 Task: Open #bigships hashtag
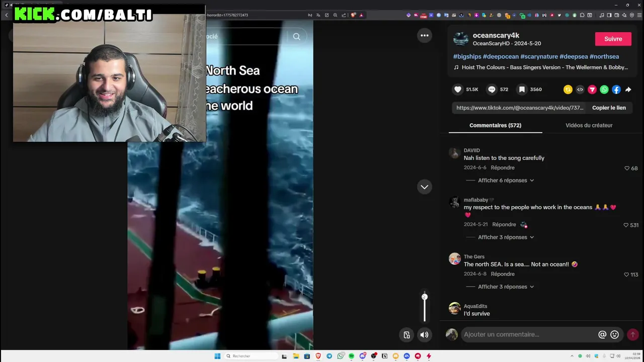click(467, 56)
